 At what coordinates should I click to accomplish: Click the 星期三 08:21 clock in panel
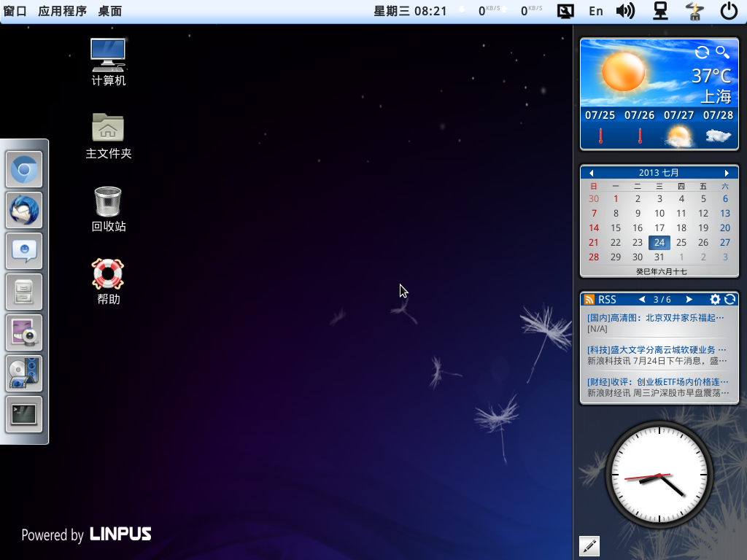(x=410, y=11)
